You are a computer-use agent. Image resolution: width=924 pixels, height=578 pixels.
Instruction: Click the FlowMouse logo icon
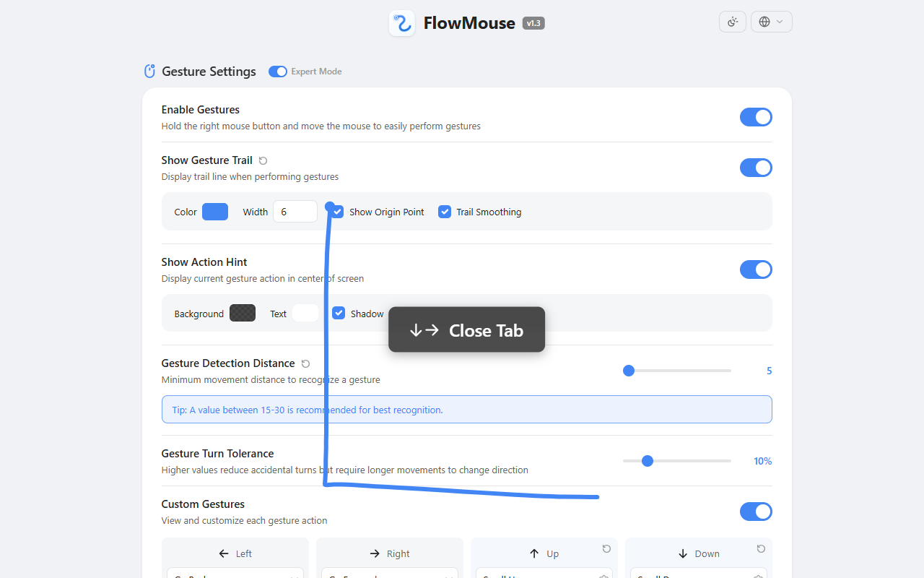click(401, 23)
